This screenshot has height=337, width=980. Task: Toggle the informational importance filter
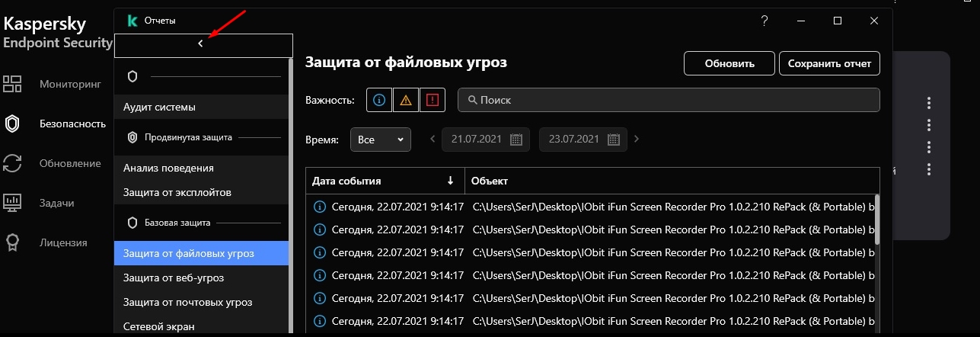point(379,100)
